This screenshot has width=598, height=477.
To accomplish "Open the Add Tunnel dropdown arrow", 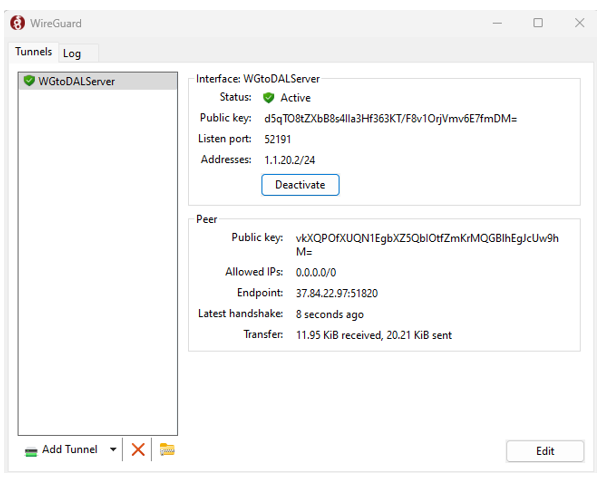I will pos(113,450).
